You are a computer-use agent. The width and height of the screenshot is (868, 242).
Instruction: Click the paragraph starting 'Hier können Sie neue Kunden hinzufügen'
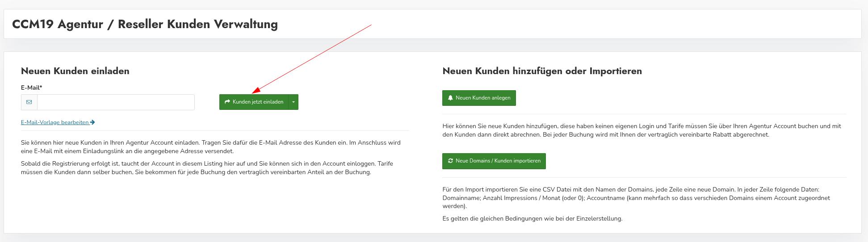(x=642, y=130)
